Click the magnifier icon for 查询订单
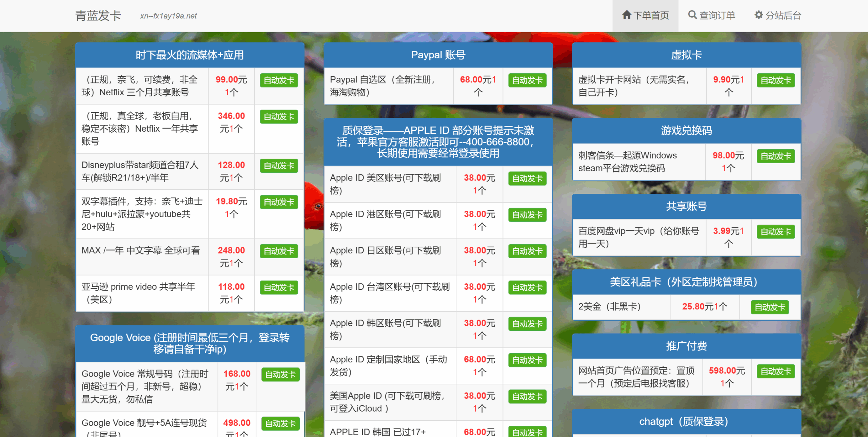Viewport: 868px width, 437px height. 692,15
